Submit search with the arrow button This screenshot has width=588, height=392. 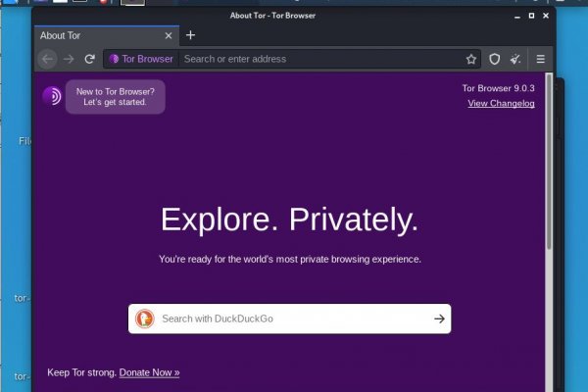pos(440,318)
